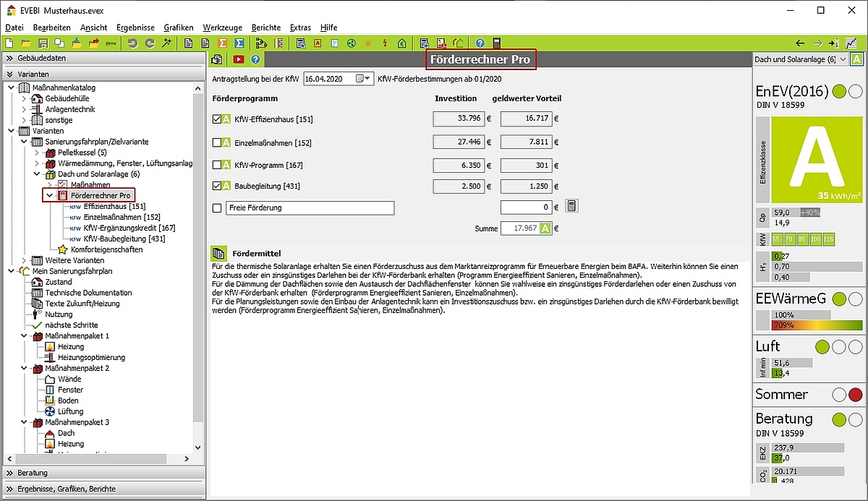Image resolution: width=868 pixels, height=501 pixels.
Task: Select Effizienzhaus [151] in the tree
Action: coord(114,206)
